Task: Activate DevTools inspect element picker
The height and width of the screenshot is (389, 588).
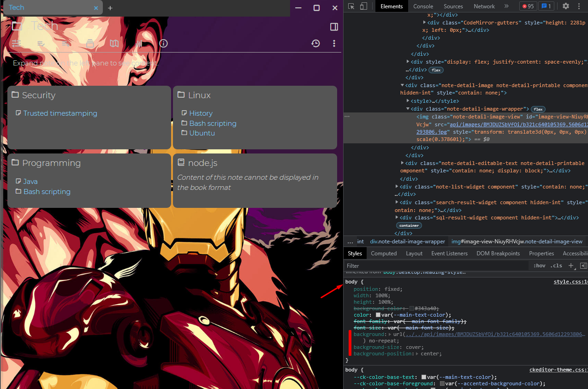Action: (351, 6)
